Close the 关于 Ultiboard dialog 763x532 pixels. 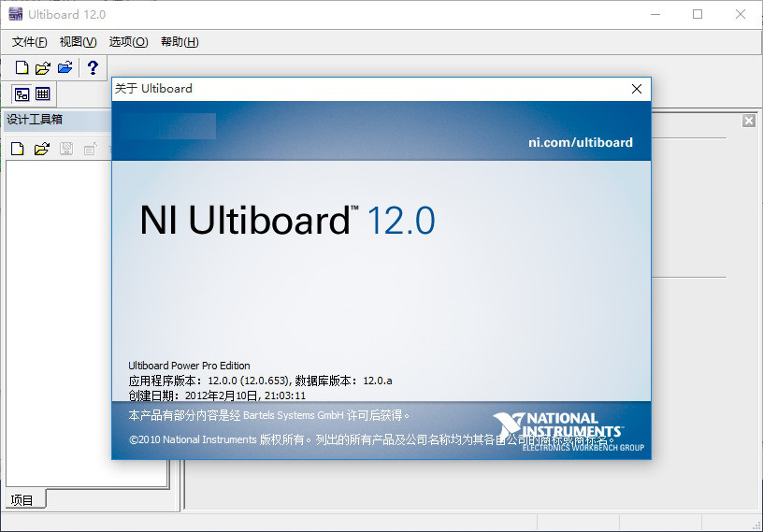[637, 89]
